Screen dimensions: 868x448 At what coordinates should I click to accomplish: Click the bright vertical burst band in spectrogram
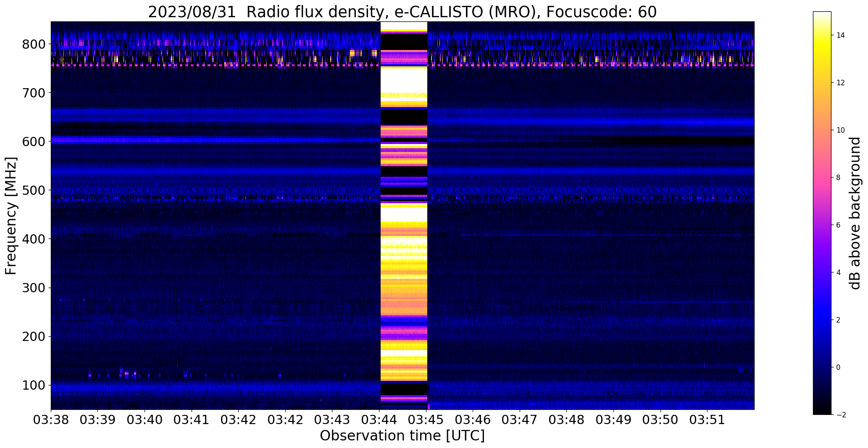pos(404,215)
